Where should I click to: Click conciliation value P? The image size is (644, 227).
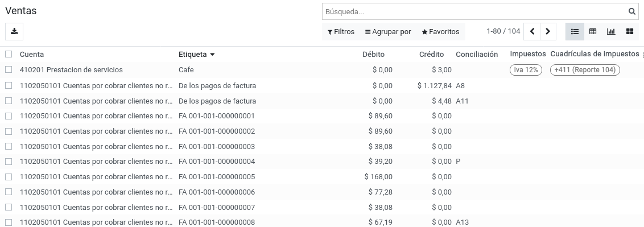458,162
